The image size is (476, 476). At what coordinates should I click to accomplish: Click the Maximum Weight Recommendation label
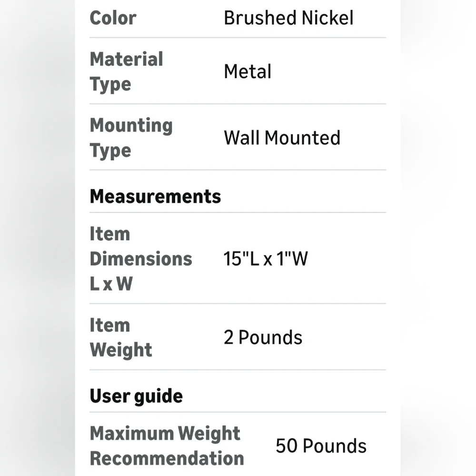[x=167, y=446]
